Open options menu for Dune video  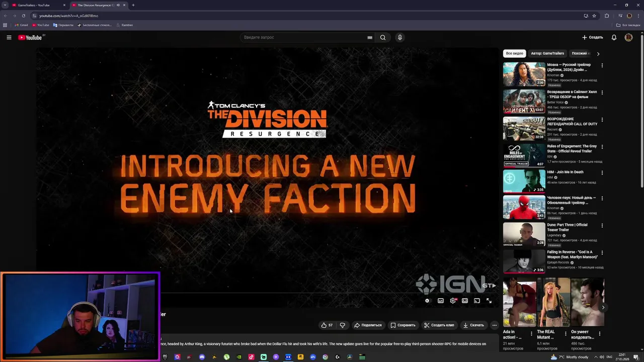602,225
